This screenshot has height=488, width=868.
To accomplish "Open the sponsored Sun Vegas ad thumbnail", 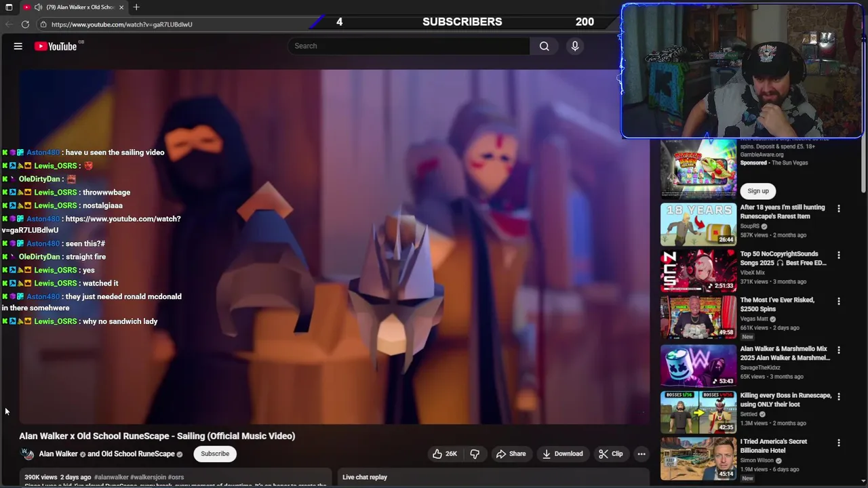I will pyautogui.click(x=698, y=169).
